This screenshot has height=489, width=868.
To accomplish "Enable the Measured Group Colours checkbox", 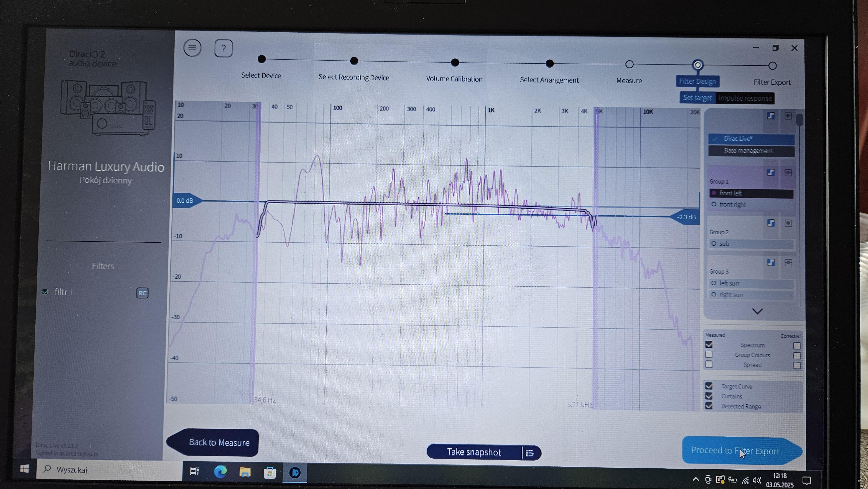I will click(709, 354).
